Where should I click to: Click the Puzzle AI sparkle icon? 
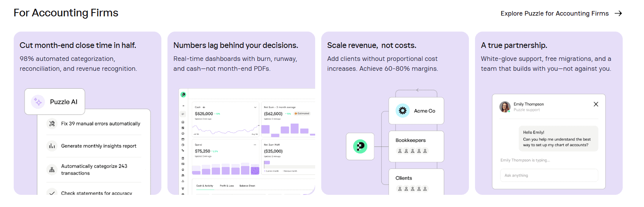click(38, 102)
